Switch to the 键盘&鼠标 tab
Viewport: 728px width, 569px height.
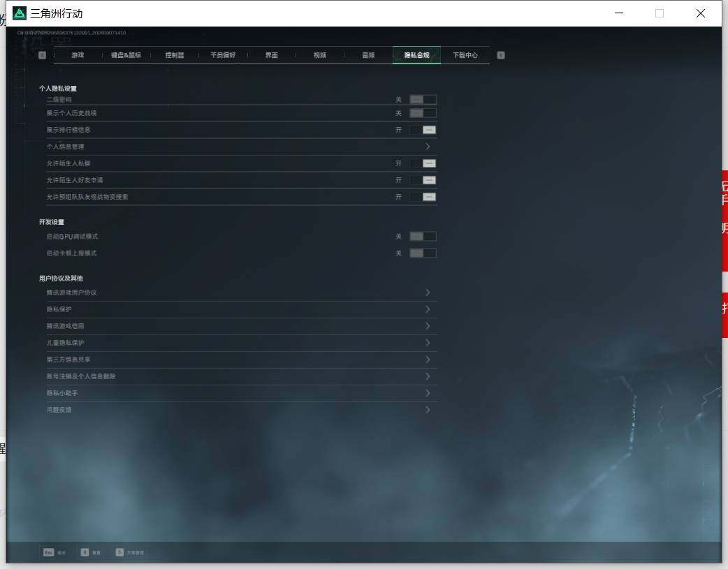click(x=126, y=55)
